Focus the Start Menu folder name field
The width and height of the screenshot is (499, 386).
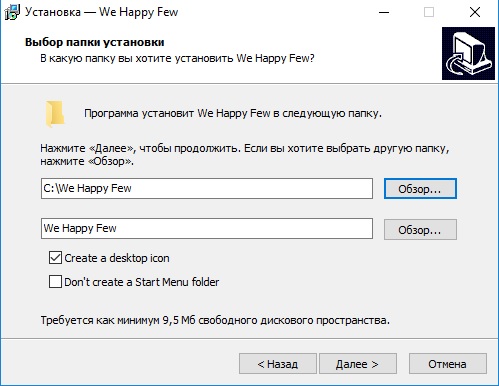[x=207, y=228]
